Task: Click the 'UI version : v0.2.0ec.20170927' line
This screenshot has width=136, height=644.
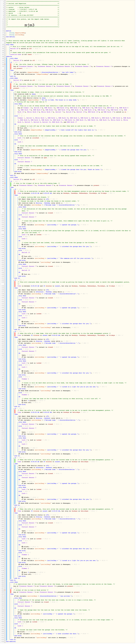Action: (x=33, y=15)
